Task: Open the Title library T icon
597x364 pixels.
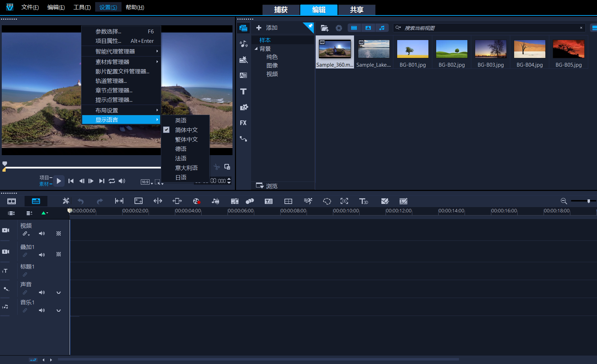Action: point(243,91)
